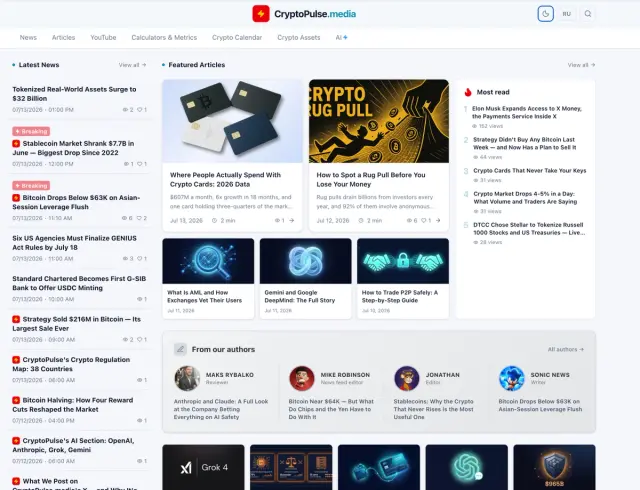Click View all next to Latest News
Viewport: 640px width, 490px height.
[x=132, y=65]
